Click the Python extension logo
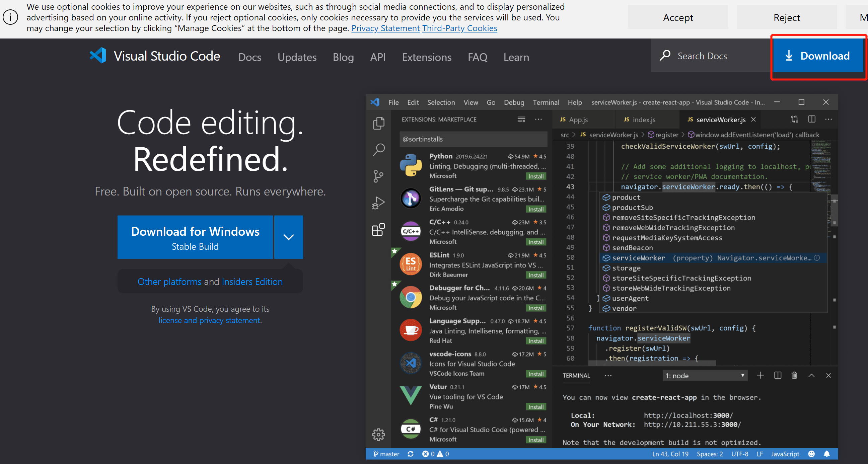This screenshot has width=868, height=464. 411,165
